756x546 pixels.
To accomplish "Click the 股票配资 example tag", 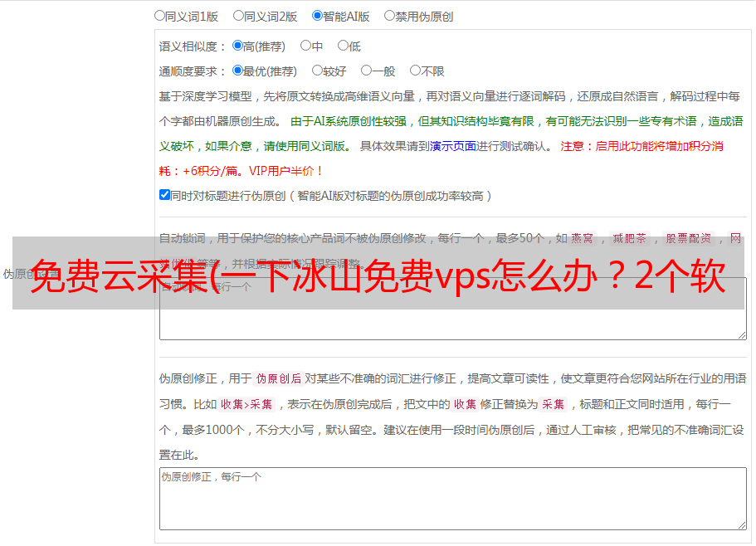I will coord(689,238).
